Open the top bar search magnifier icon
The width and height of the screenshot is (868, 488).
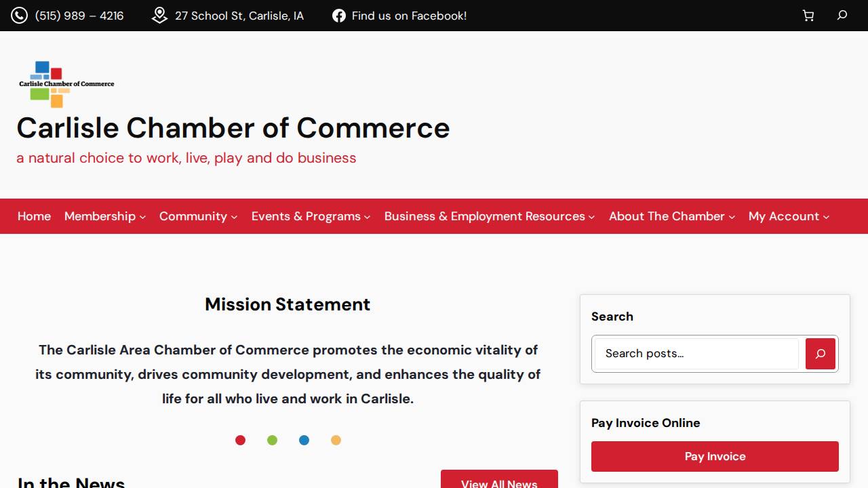coord(842,15)
